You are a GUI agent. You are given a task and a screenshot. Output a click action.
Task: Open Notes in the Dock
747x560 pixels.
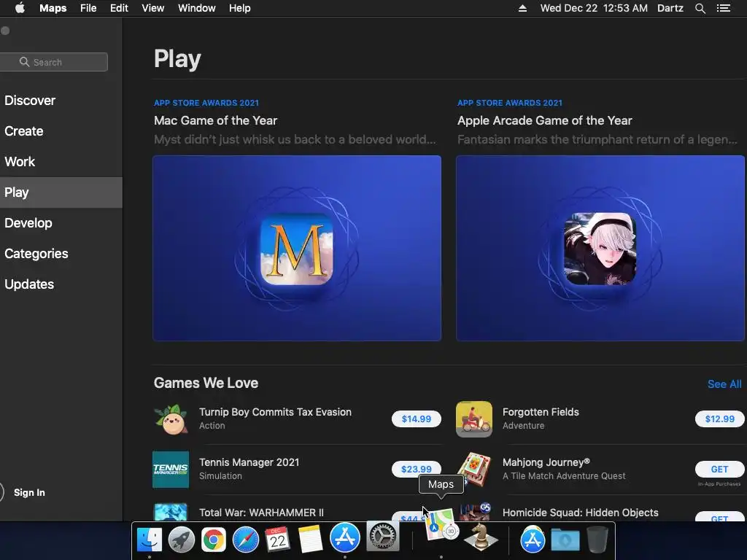[310, 540]
